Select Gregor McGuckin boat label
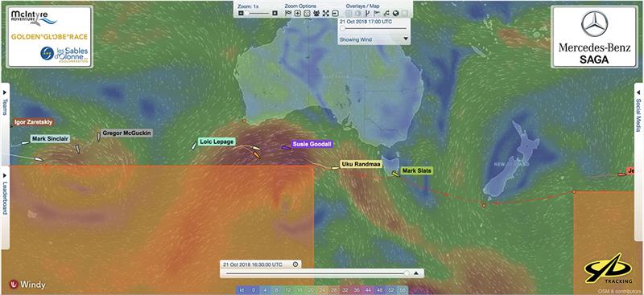This screenshot has width=644, height=295. click(x=126, y=133)
